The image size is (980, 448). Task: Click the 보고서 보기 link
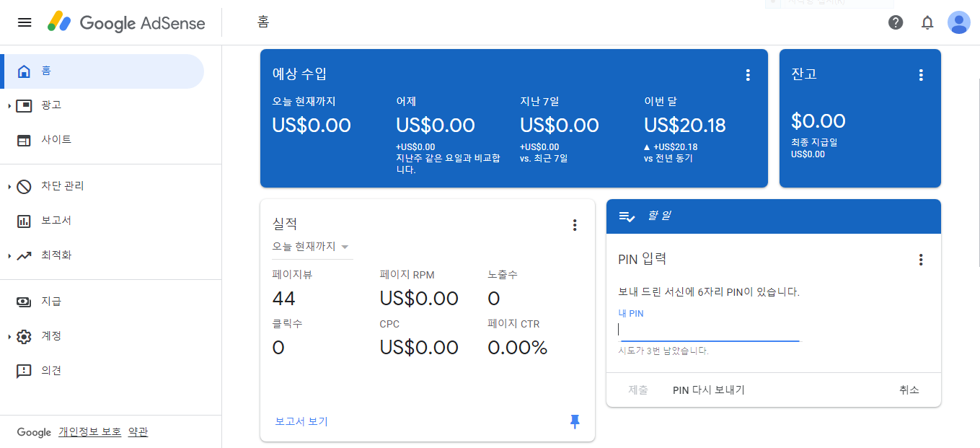[x=301, y=421]
